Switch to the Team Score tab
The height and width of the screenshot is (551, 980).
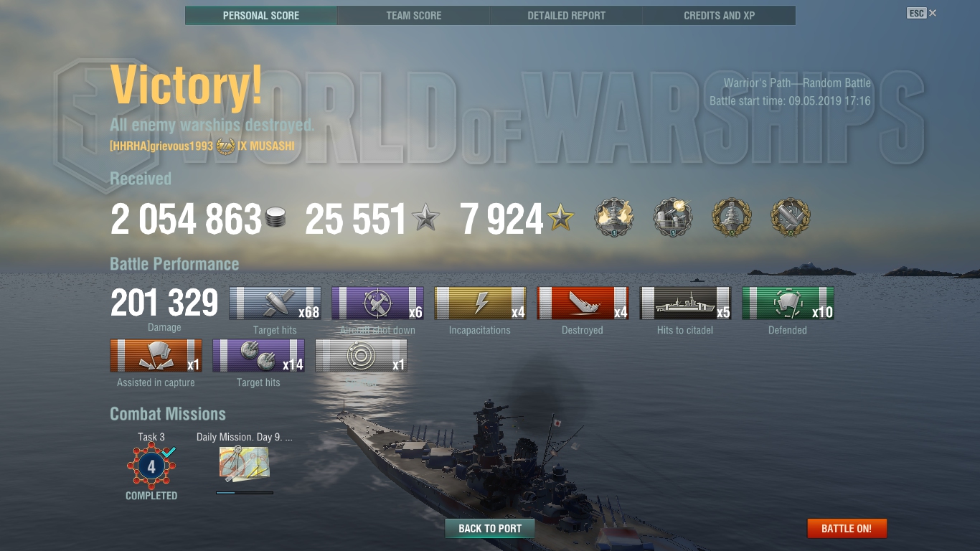tap(414, 15)
